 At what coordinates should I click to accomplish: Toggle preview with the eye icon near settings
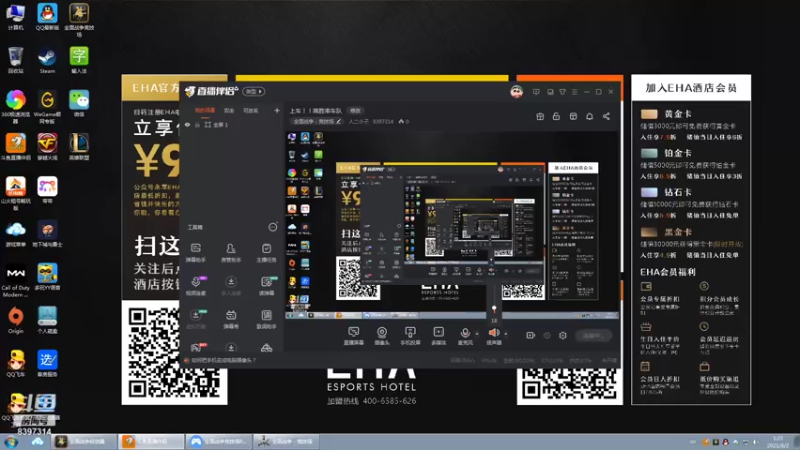tap(546, 335)
